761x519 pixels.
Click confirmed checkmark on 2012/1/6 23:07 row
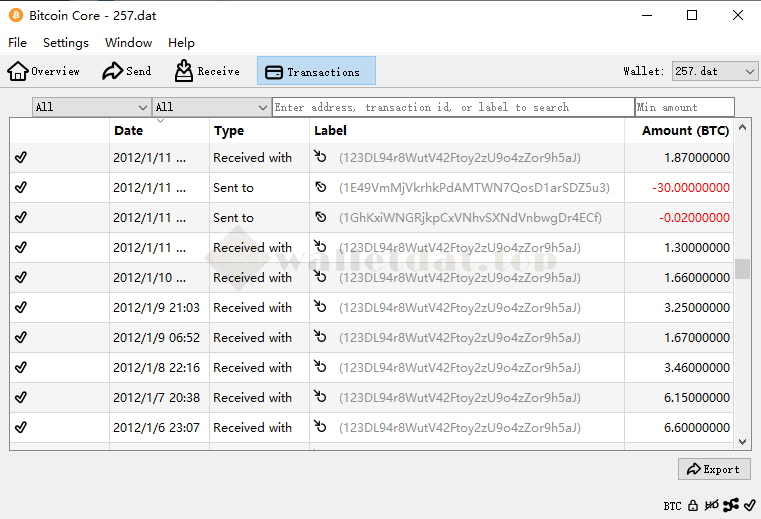click(21, 428)
